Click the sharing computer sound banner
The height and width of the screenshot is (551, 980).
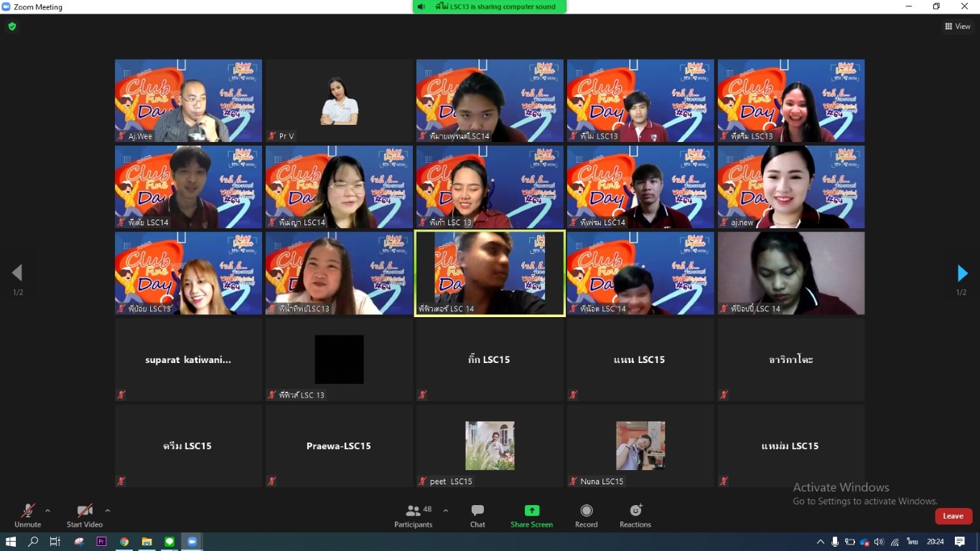(490, 6)
